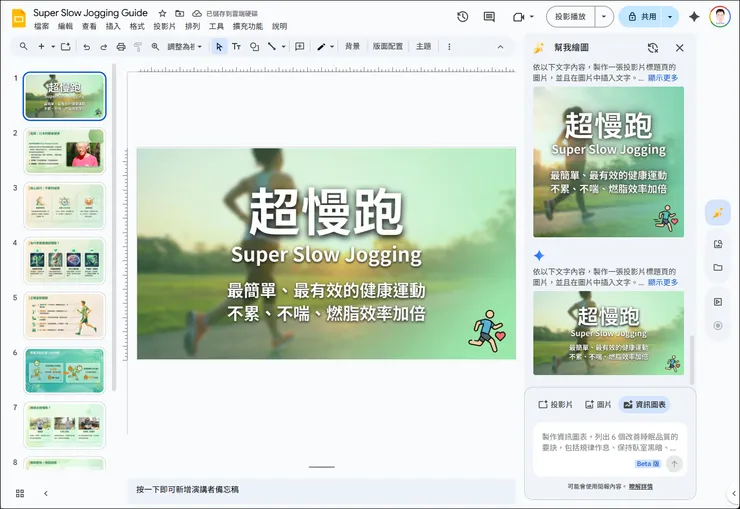This screenshot has width=740, height=509.
Task: Activate the paint format roller
Action: (138, 47)
